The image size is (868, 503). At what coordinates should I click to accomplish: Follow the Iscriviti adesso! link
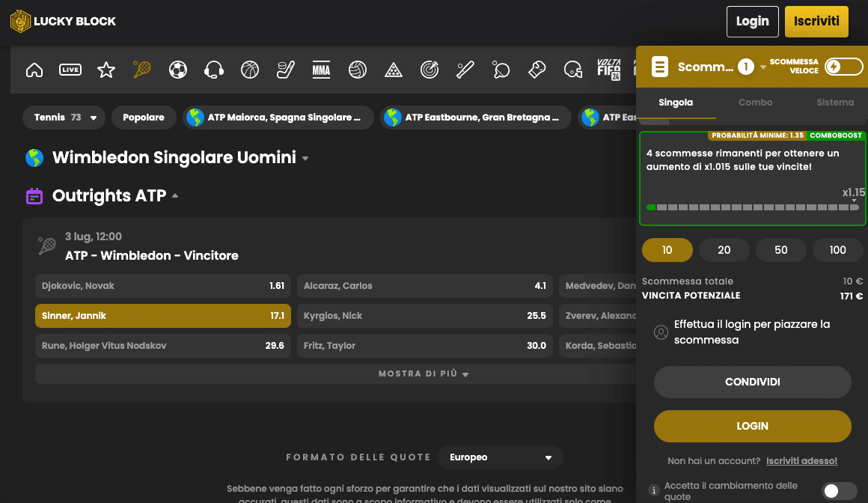[801, 461]
